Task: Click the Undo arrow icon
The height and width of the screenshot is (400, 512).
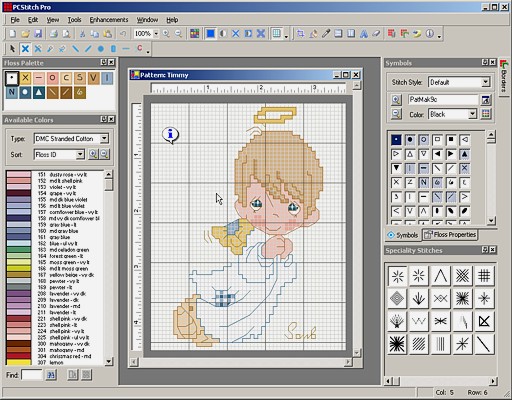Action: pos(123,34)
